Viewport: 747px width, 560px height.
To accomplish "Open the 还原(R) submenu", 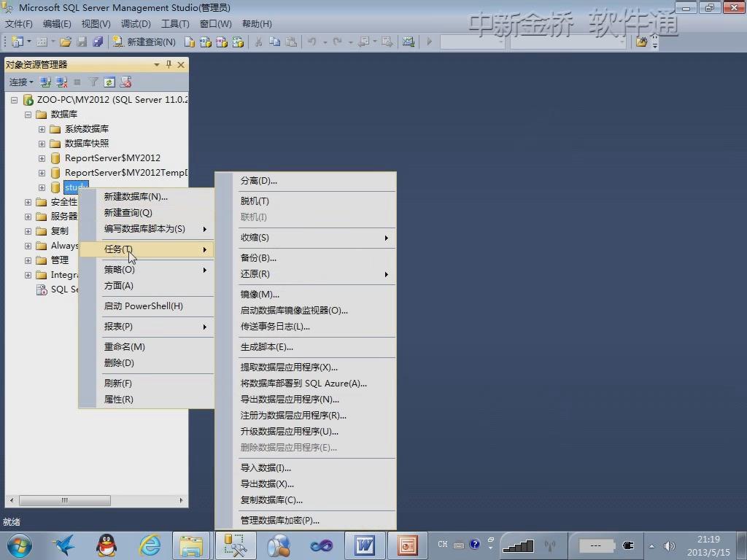I will click(x=306, y=274).
